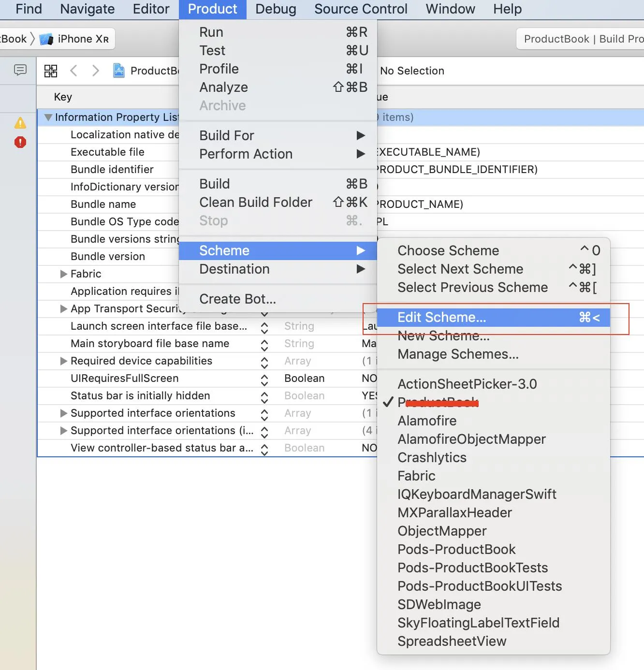Open key stepper for View controller-based status bar row
Viewport: 644px width, 670px height.
pyautogui.click(x=264, y=450)
